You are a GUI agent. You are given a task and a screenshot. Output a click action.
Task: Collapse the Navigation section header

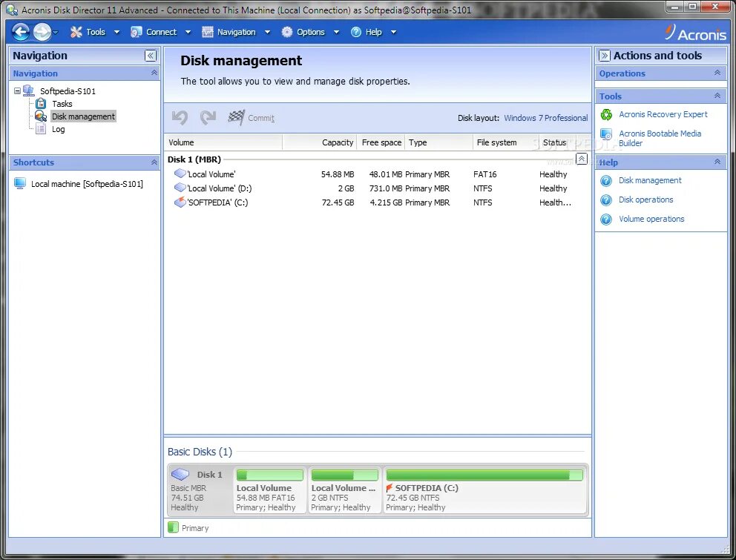pyautogui.click(x=154, y=73)
